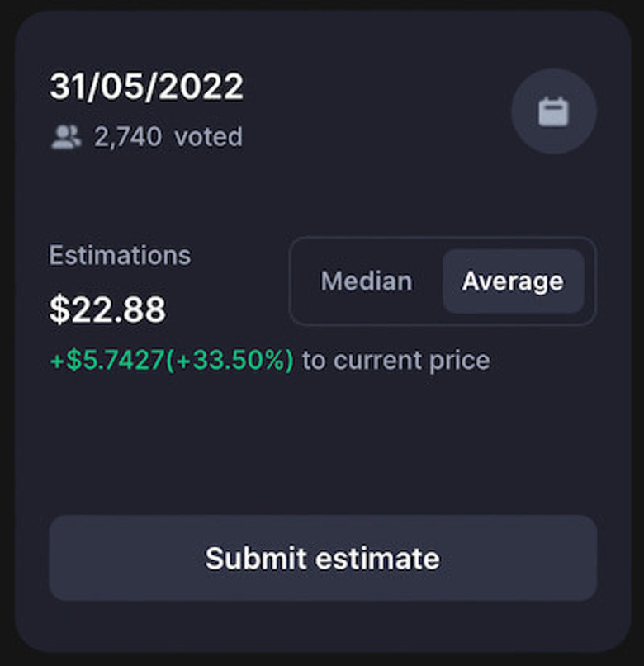Image resolution: width=644 pixels, height=666 pixels.
Task: Click the Median segment in the toggle
Action: click(366, 281)
